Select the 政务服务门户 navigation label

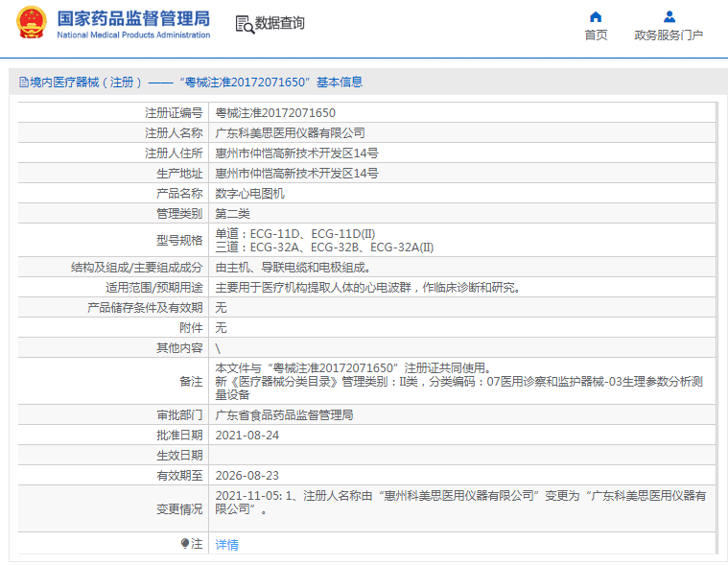click(669, 35)
